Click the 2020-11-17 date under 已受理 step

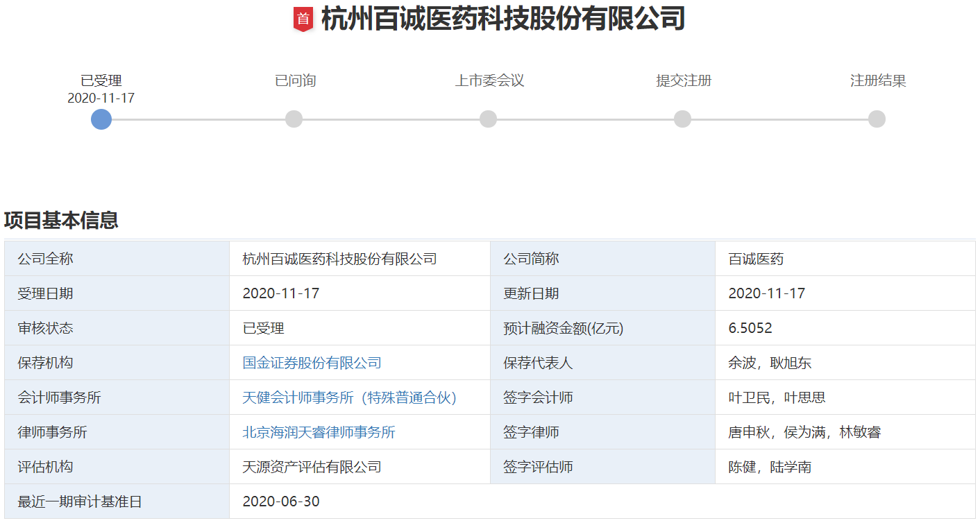tap(101, 98)
